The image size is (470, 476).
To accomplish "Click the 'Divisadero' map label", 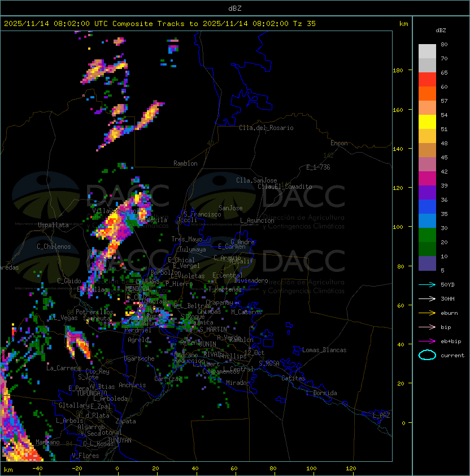I will pyautogui.click(x=251, y=280).
